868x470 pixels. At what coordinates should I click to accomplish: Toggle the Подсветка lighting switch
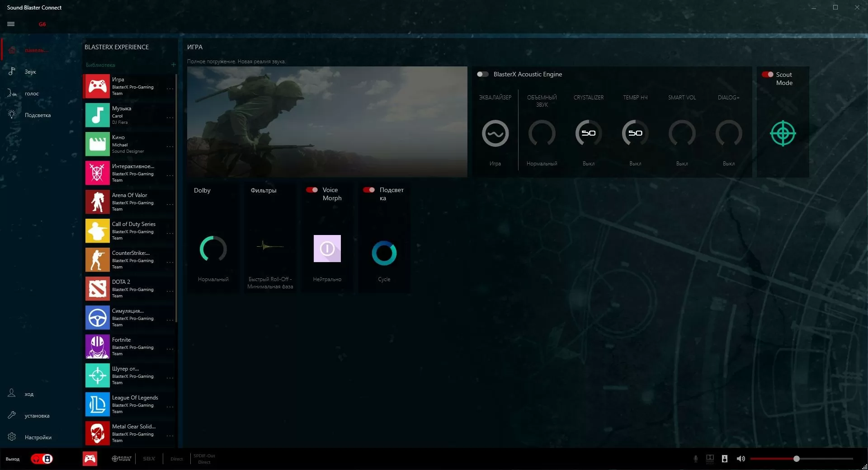(369, 190)
